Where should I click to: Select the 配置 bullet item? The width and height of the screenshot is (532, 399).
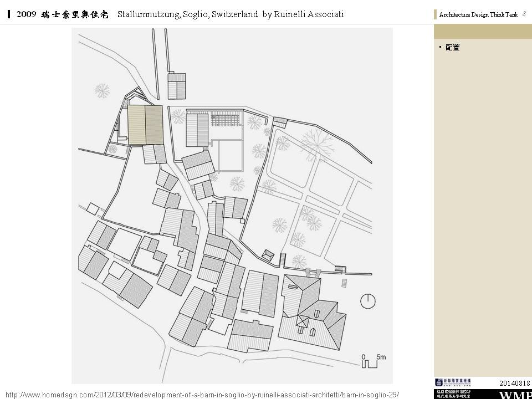tap(452, 48)
